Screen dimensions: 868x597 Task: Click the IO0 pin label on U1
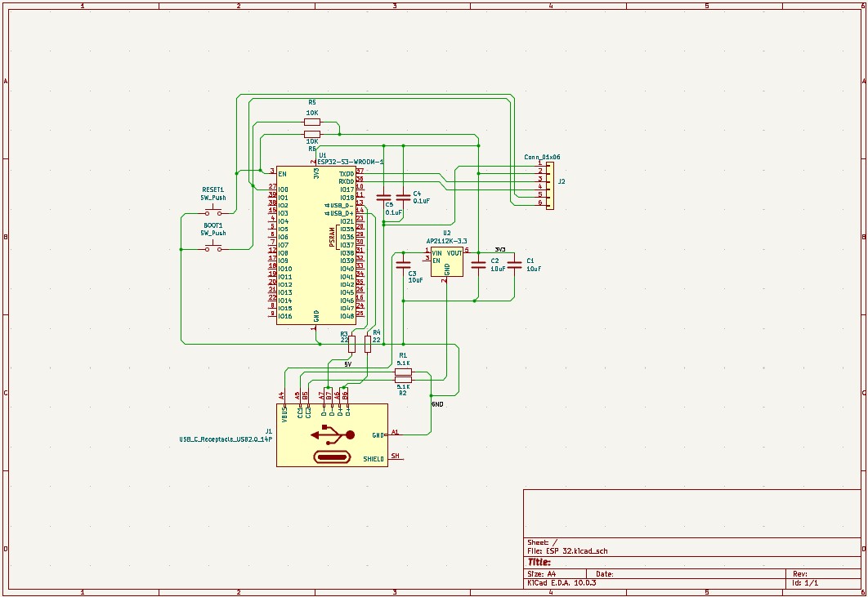284,189
